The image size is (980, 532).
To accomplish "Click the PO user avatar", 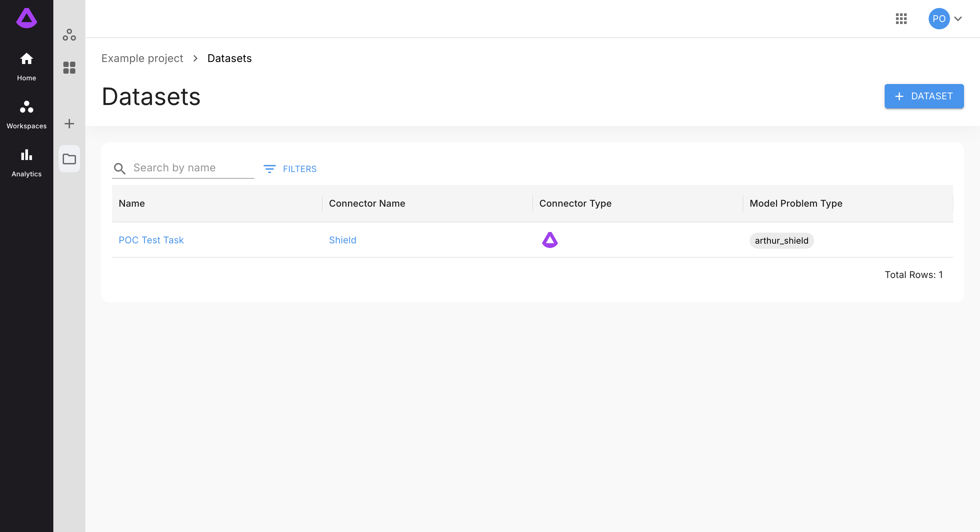I will (x=939, y=19).
